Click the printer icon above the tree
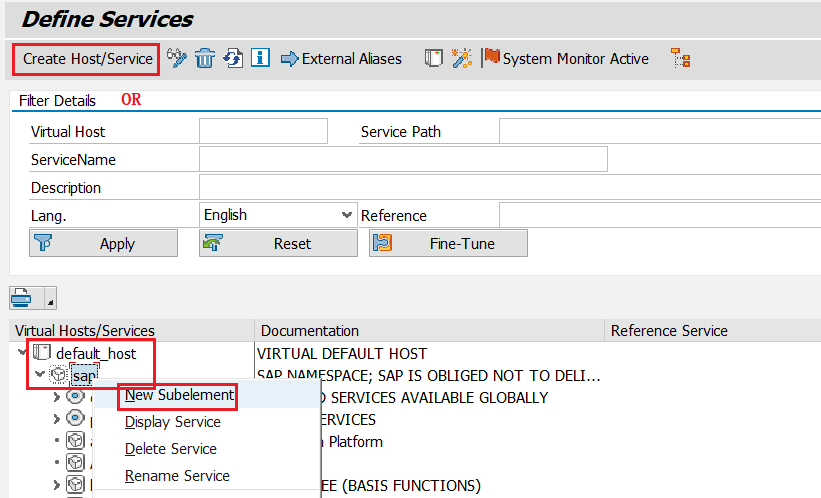 [24, 297]
